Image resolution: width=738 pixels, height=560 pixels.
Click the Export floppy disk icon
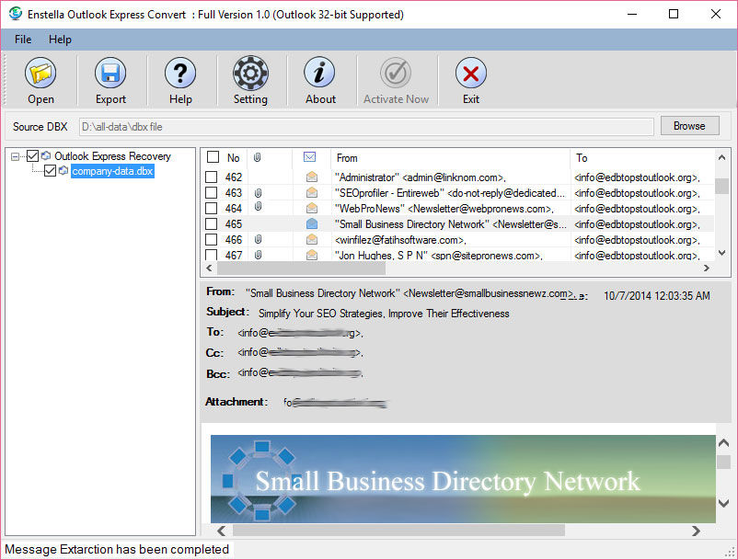(x=110, y=74)
